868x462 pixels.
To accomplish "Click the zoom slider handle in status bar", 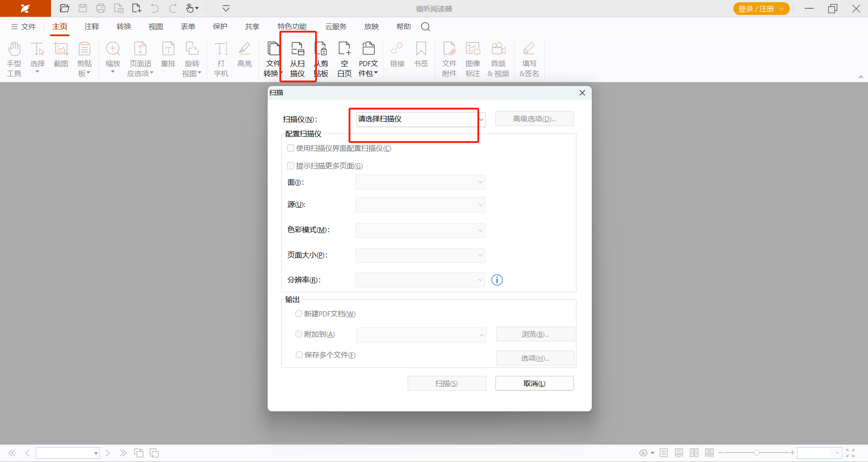I will coord(756,452).
